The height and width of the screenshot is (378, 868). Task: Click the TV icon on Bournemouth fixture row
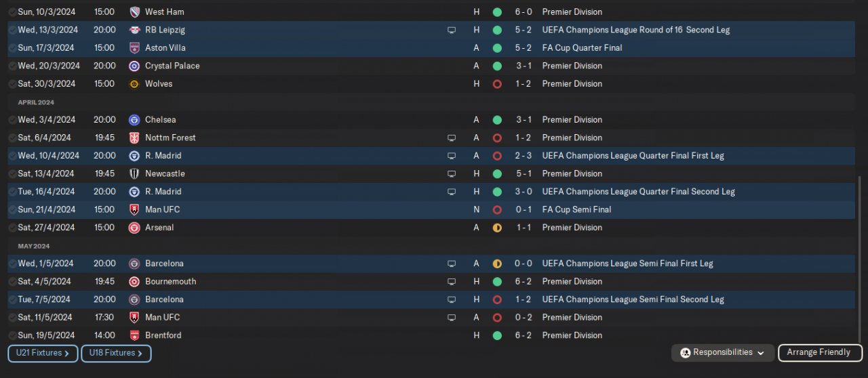point(452,282)
